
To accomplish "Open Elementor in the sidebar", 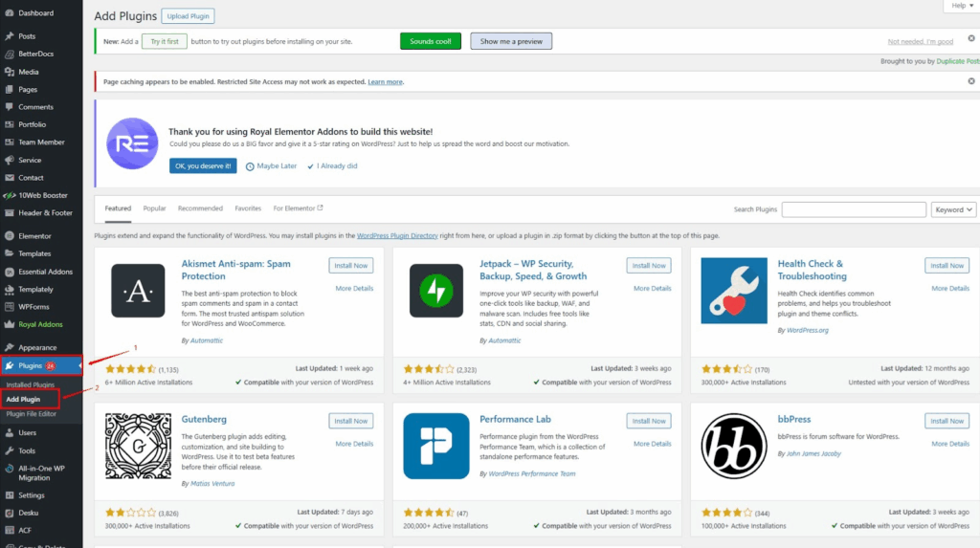I will 34,236.
